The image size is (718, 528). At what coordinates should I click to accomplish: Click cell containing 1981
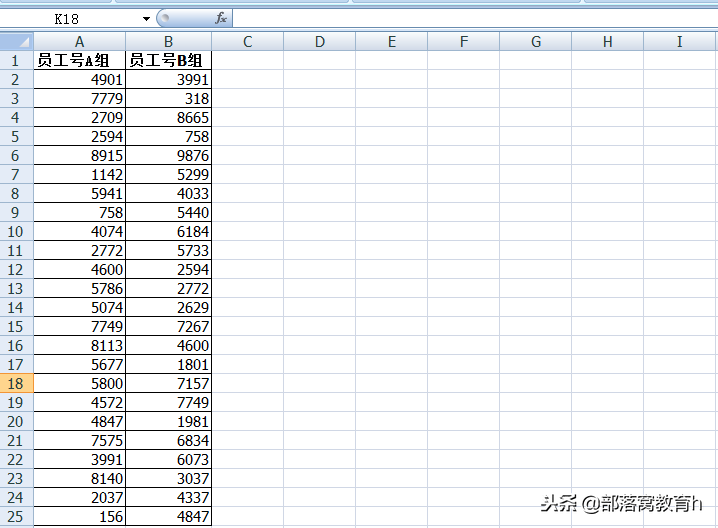[169, 421]
